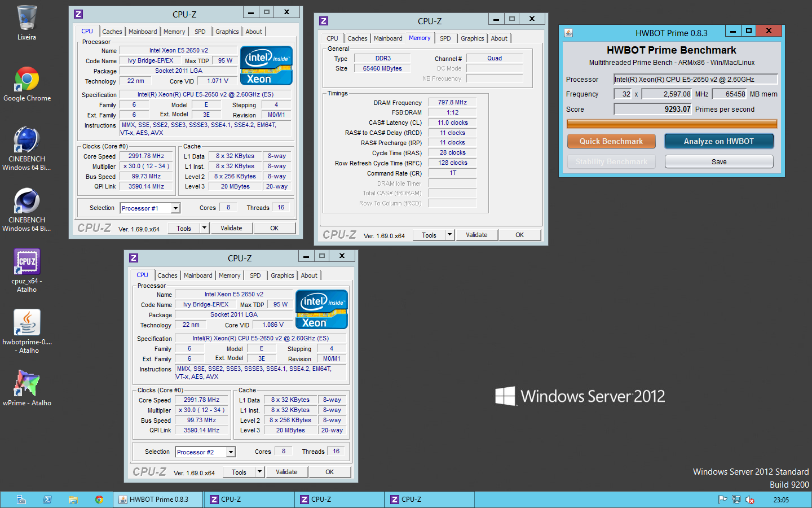Open wPrime Atalho desktop shortcut
The width and height of the screenshot is (812, 508).
[27, 388]
